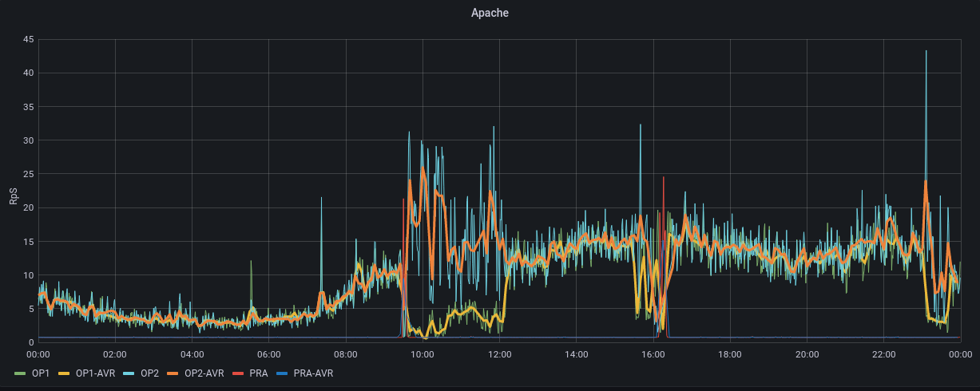Click the 45 tick on the RpS axis

coord(28,40)
